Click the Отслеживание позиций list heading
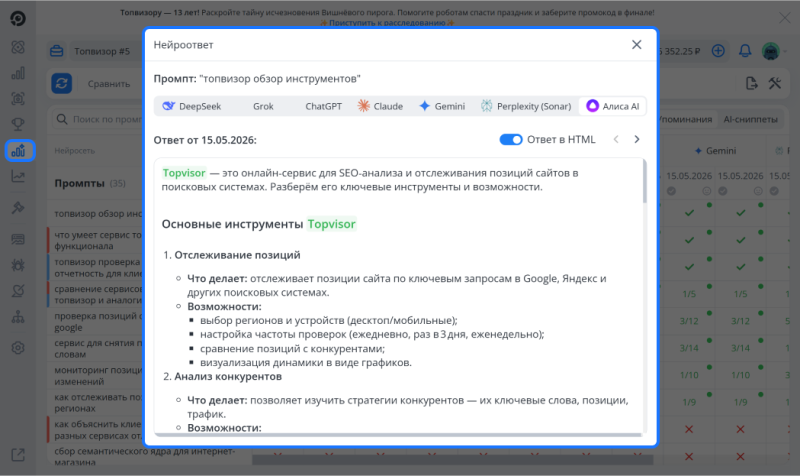Viewport: 800px width, 476px height. point(237,255)
